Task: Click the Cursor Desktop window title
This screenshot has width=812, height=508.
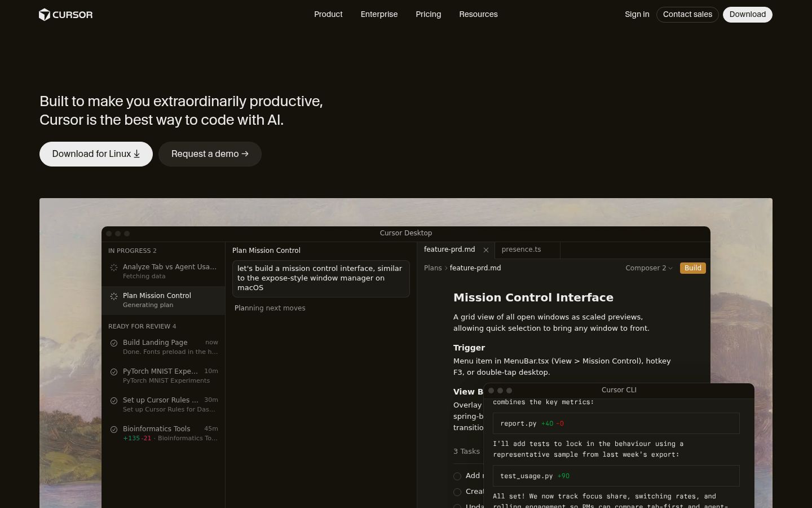Action: [406, 233]
